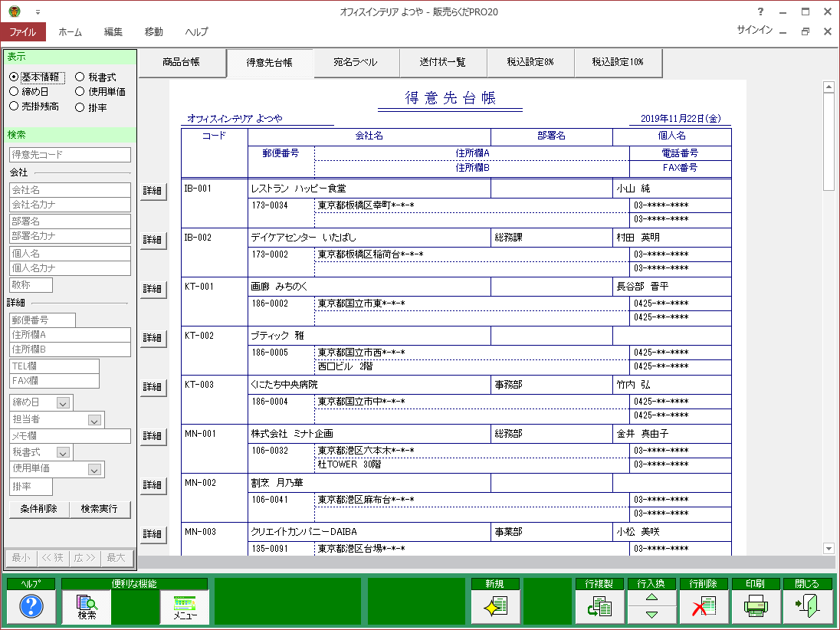This screenshot has height=630, width=840.
Task: Create a new record with the 新規 icon
Action: pyautogui.click(x=496, y=606)
